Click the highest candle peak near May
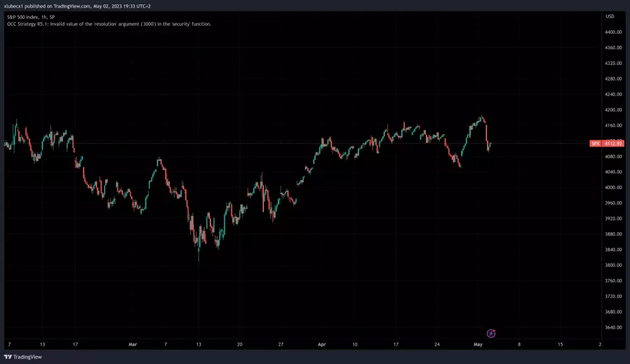 482,117
